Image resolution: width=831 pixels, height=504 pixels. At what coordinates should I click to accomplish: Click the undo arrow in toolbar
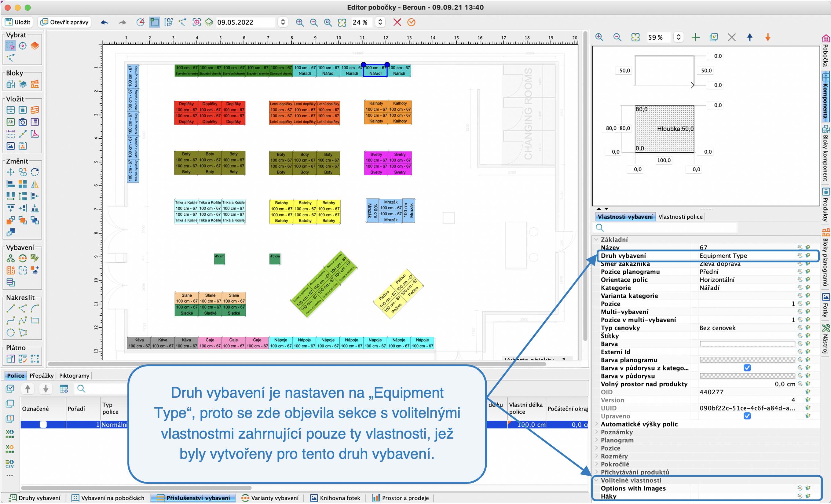click(x=104, y=22)
